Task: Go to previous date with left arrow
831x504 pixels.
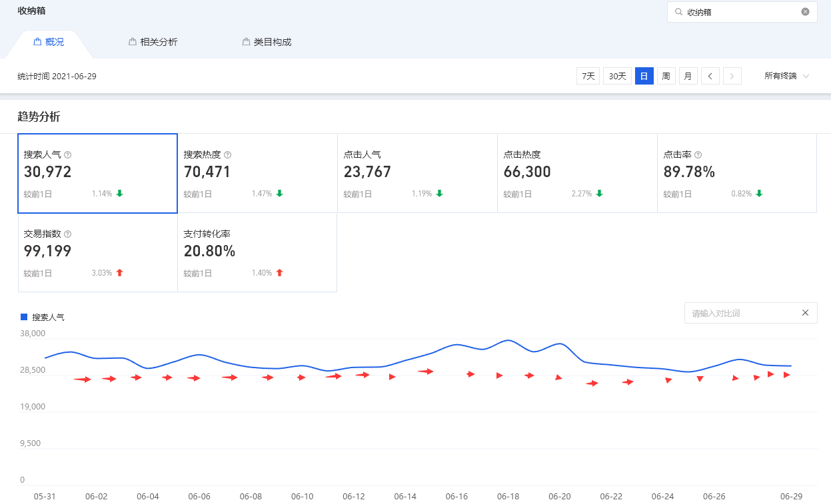Action: (x=710, y=76)
